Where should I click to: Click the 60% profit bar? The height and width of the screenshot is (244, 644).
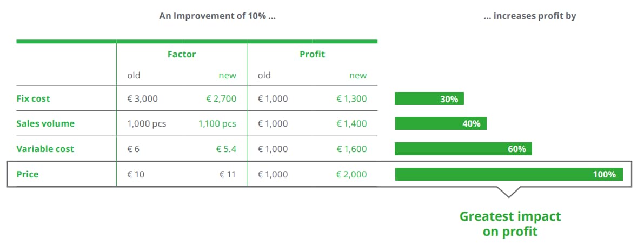point(463,149)
